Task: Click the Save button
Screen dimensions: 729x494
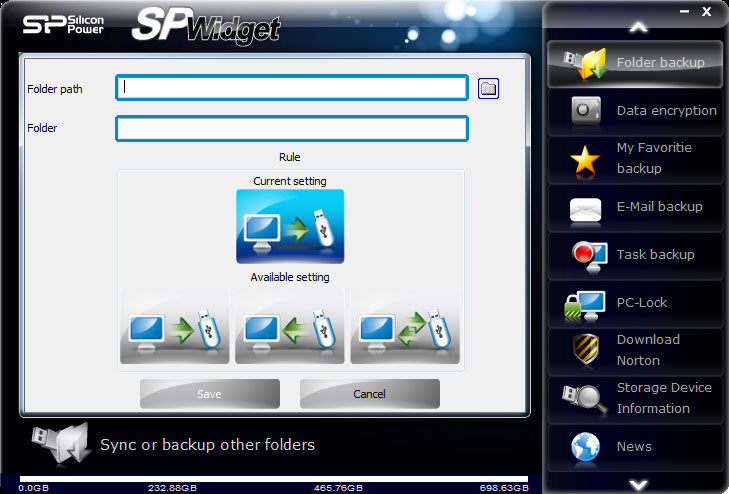Action: [210, 394]
